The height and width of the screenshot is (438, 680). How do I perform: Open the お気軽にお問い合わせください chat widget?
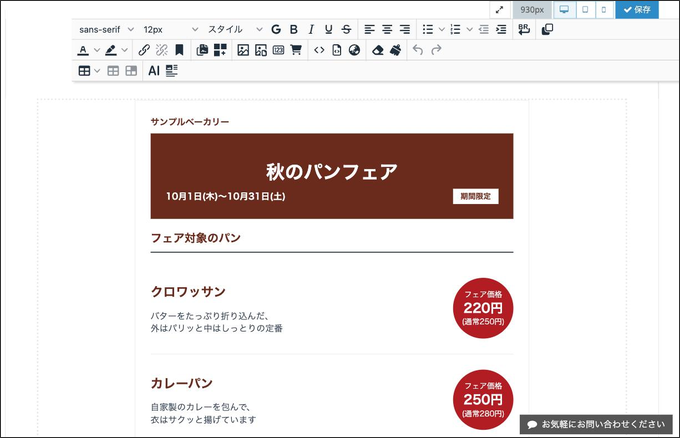pyautogui.click(x=596, y=424)
